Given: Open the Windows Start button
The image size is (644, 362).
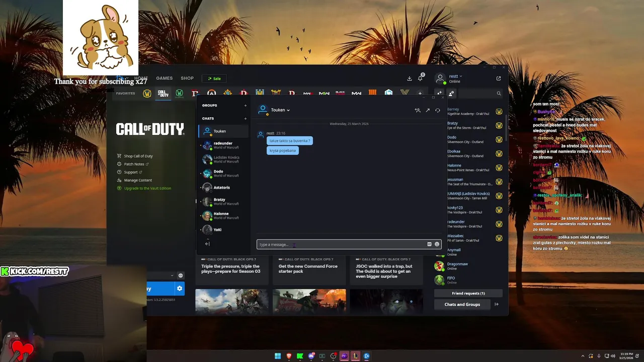Looking at the screenshot, I should (278, 356).
